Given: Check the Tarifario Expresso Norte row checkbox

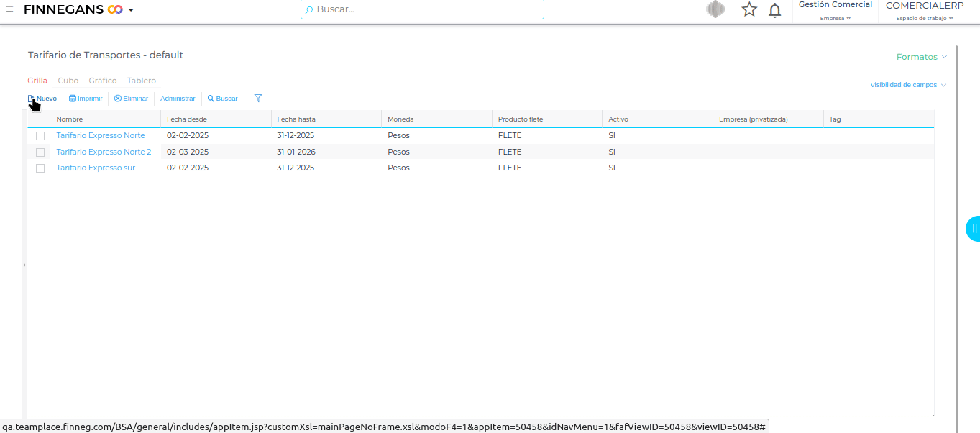Looking at the screenshot, I should pyautogui.click(x=40, y=136).
